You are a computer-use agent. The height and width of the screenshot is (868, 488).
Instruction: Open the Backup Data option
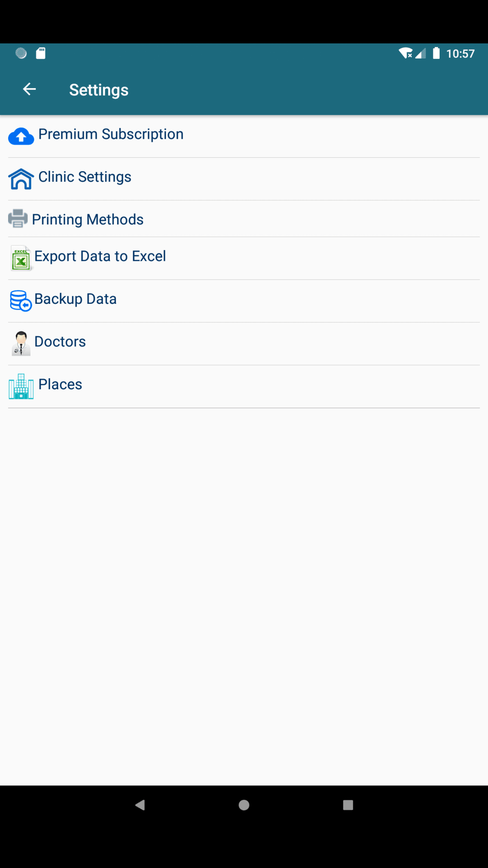(75, 299)
